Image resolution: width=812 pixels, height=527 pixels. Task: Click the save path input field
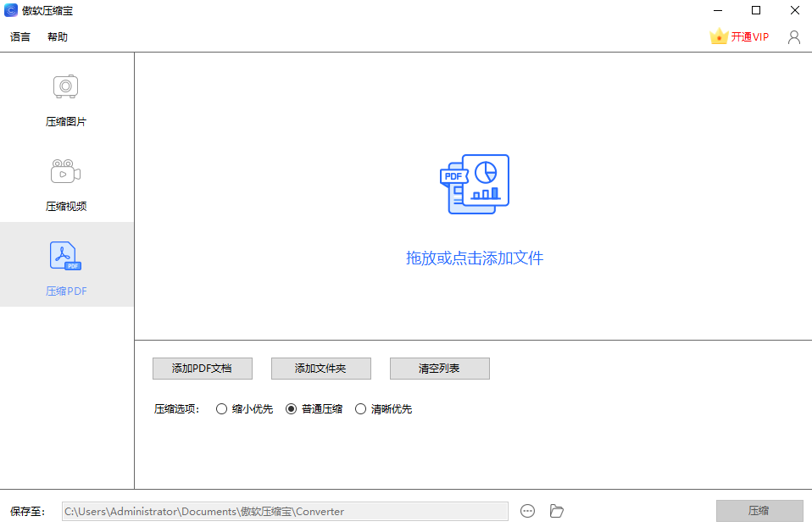click(x=285, y=512)
